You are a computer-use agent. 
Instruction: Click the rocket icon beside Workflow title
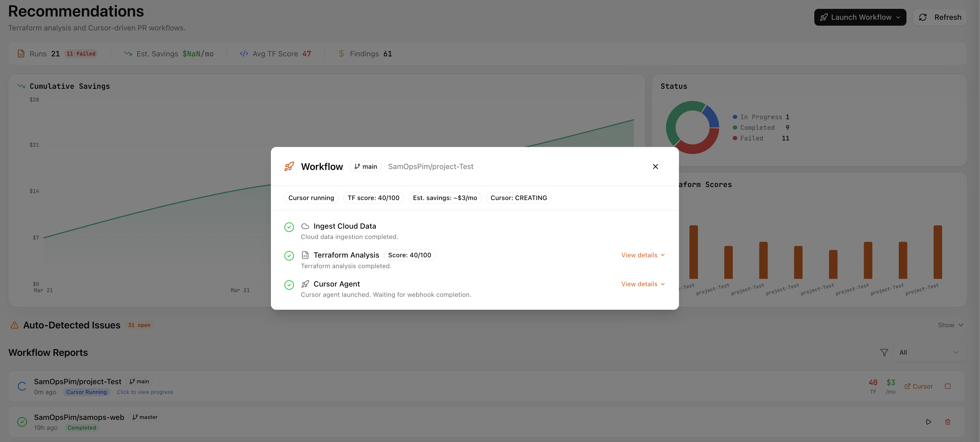tap(289, 166)
